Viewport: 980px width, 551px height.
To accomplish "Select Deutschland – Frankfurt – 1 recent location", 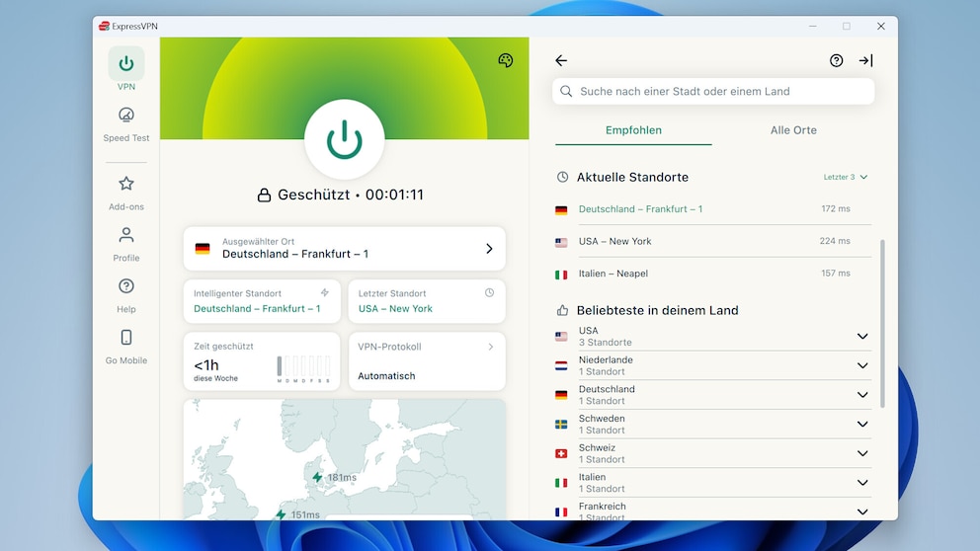I will (713, 208).
